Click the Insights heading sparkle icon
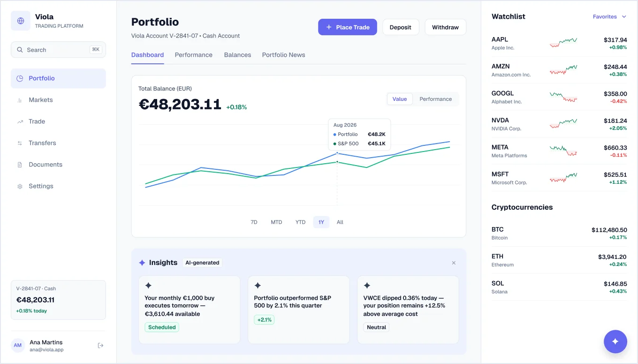The width and height of the screenshot is (638, 364). point(142,263)
